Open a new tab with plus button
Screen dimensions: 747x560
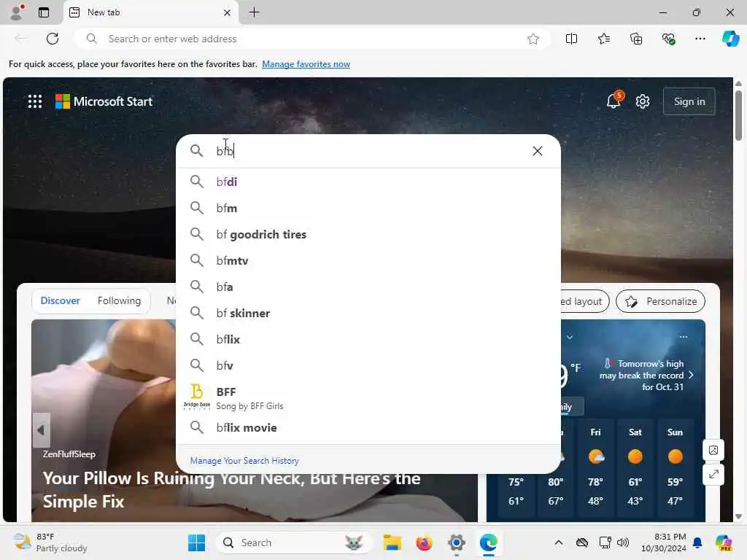click(255, 12)
